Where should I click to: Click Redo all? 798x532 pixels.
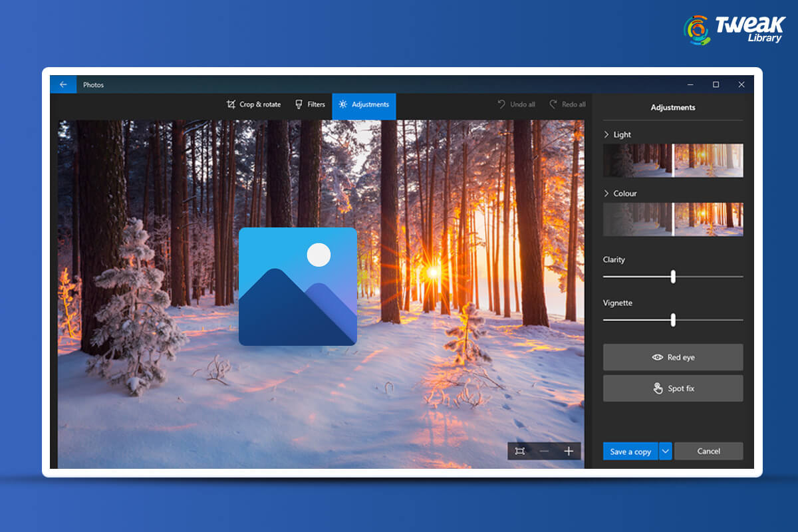coord(567,104)
